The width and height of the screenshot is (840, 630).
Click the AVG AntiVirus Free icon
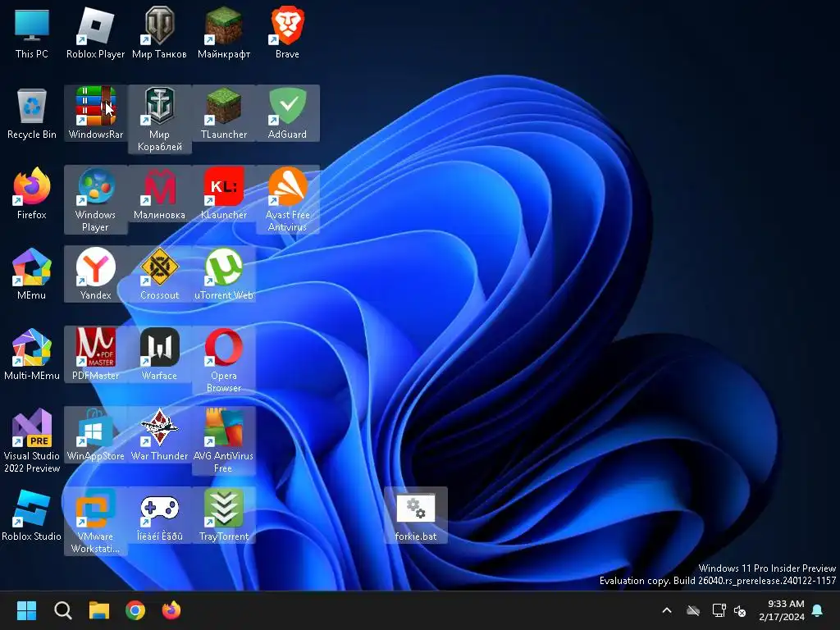tap(223, 441)
